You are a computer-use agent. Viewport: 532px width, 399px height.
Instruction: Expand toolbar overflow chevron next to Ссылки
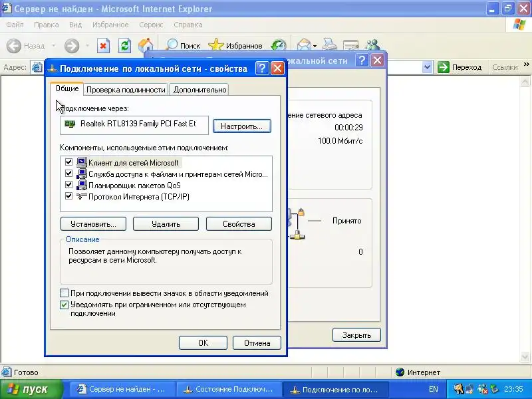[526, 64]
